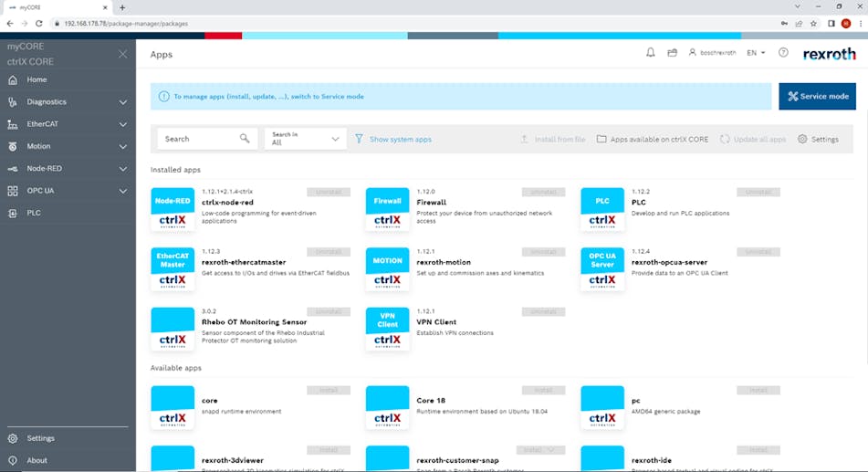The width and height of the screenshot is (868, 472).
Task: Bookmark the page with star icon
Action: [x=813, y=23]
